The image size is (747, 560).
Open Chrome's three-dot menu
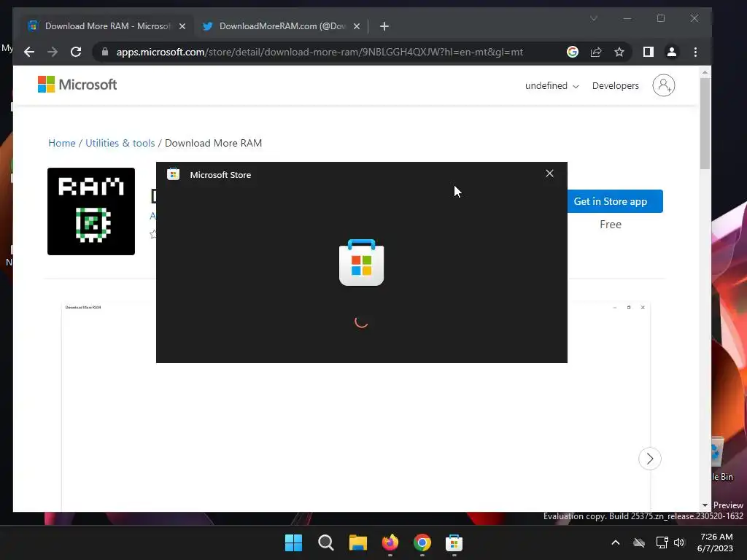(695, 52)
